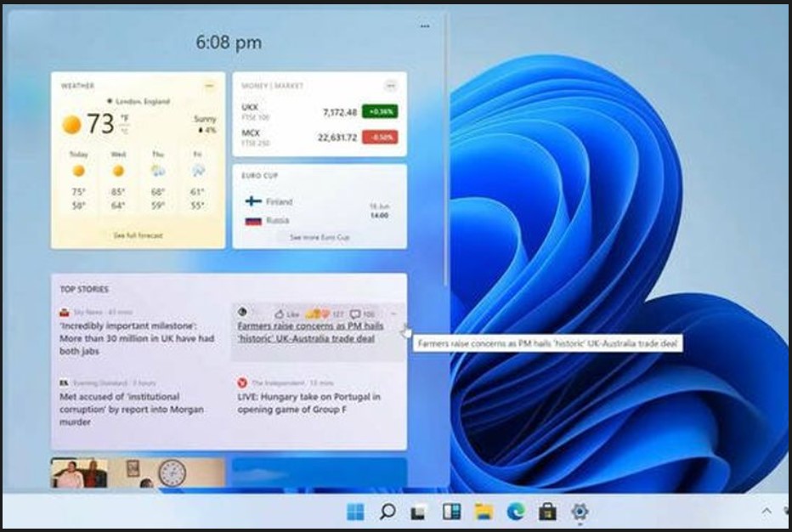Click the large sun icon beside 73
The image size is (792, 532).
click(71, 124)
